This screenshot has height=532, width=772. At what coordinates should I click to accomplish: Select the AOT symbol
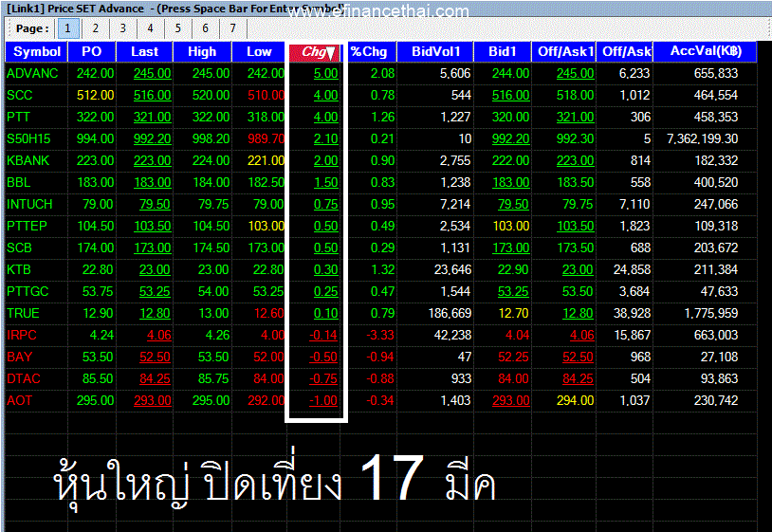19,400
